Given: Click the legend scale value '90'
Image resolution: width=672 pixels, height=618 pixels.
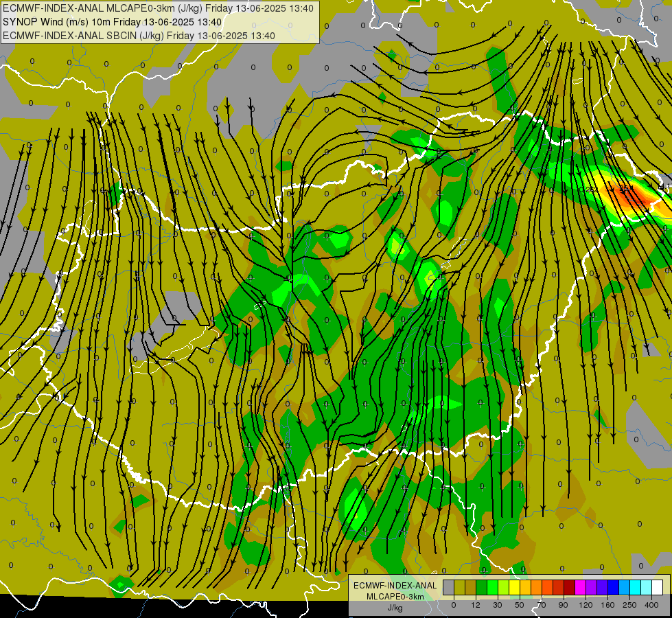Looking at the screenshot, I should tap(563, 605).
